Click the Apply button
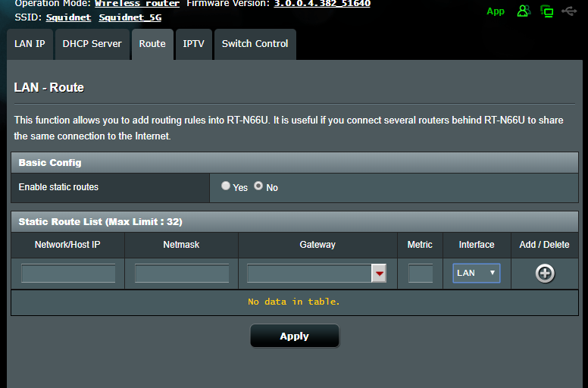 294,336
